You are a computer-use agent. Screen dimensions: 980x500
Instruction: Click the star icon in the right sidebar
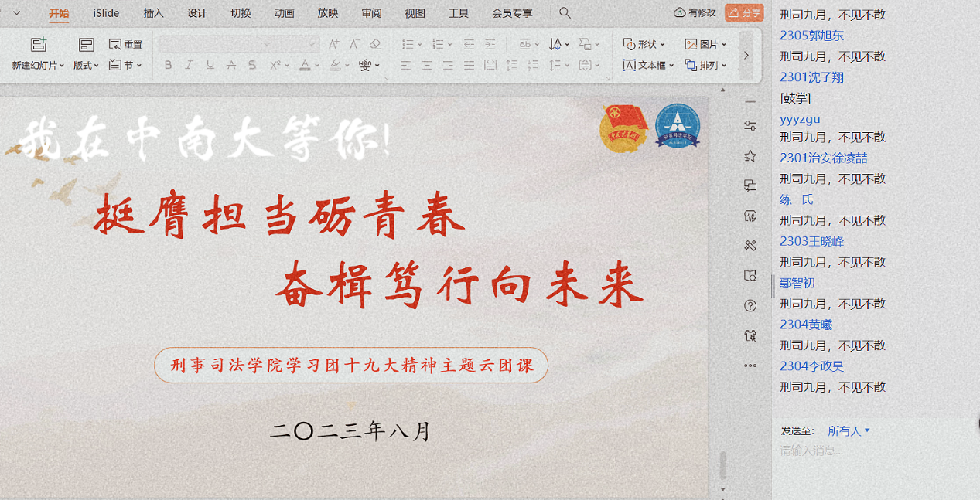click(750, 156)
